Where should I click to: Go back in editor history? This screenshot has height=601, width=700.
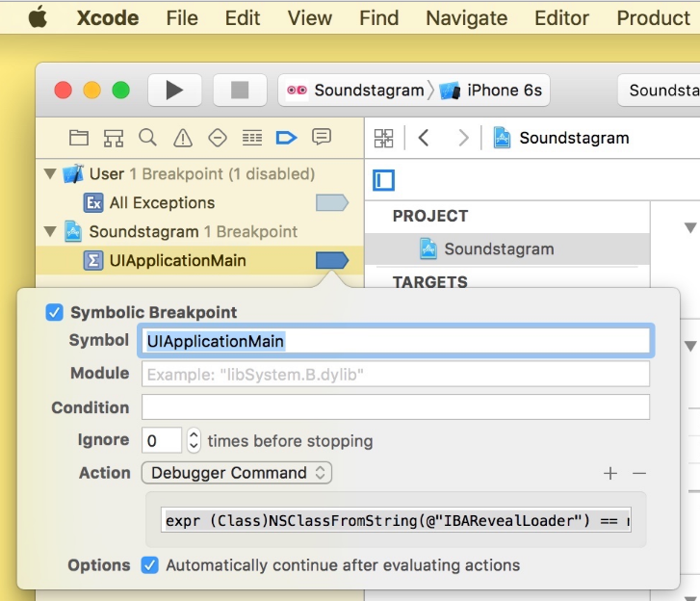[x=424, y=138]
